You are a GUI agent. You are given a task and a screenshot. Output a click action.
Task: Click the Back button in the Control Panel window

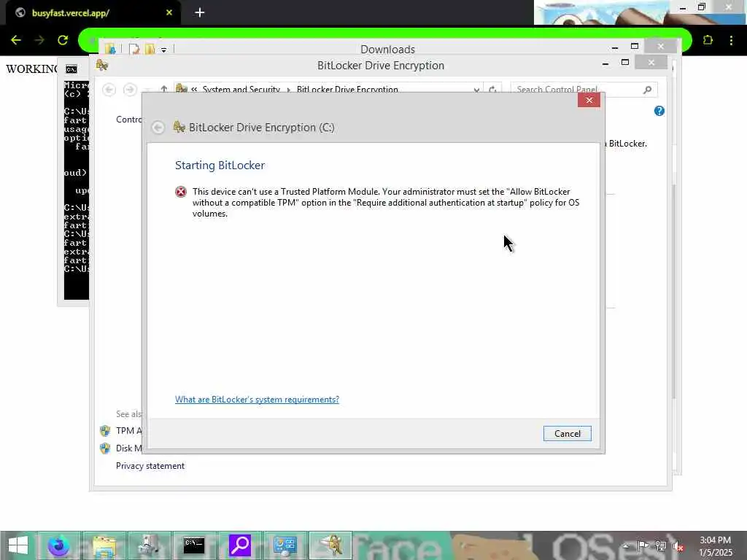tap(109, 90)
